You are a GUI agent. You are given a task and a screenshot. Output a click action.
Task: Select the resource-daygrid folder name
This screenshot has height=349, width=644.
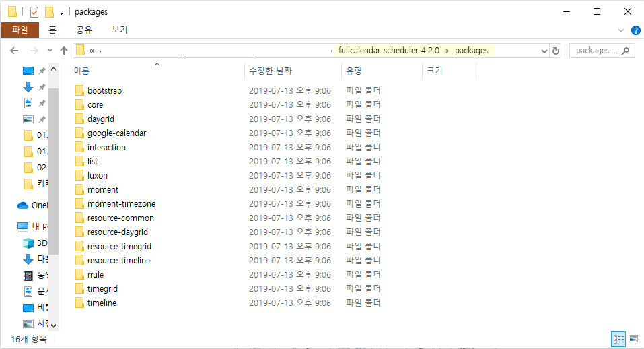tap(118, 232)
